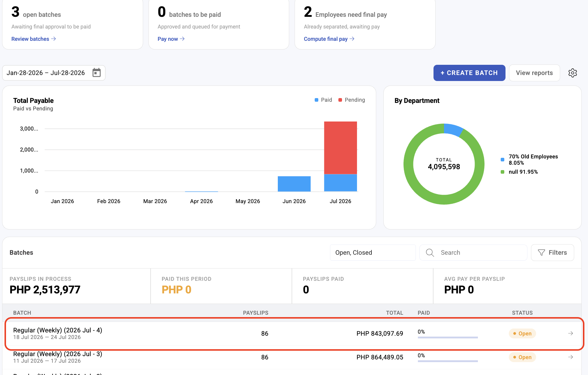Open arrow for Regular (Weekly) Jul - 3 batch
Image resolution: width=588 pixels, height=375 pixels.
571,357
